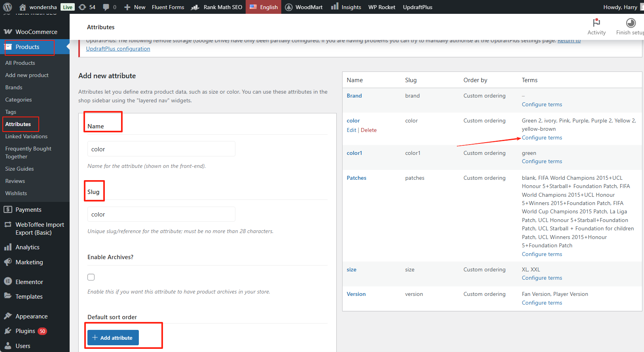Open Categories submenu item

(19, 100)
